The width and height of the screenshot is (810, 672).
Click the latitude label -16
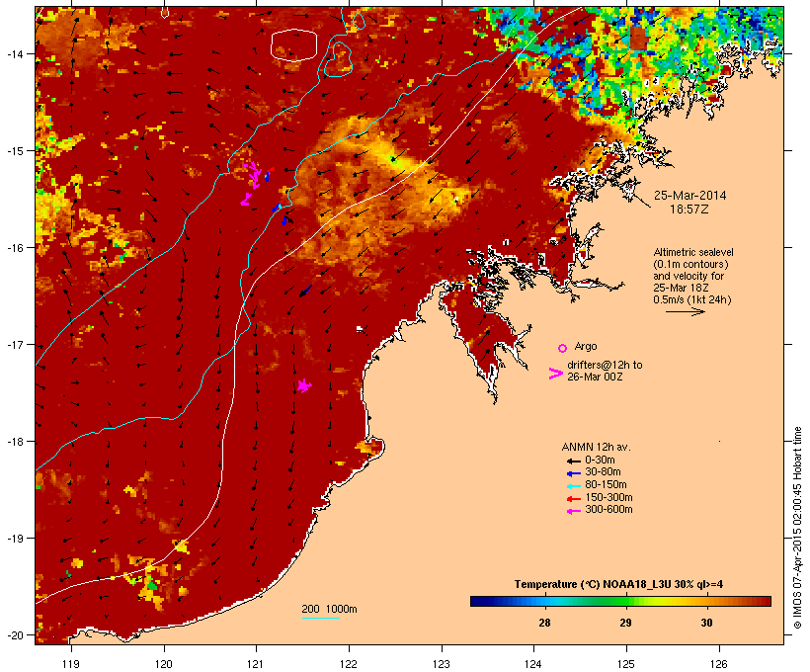(x=14, y=248)
